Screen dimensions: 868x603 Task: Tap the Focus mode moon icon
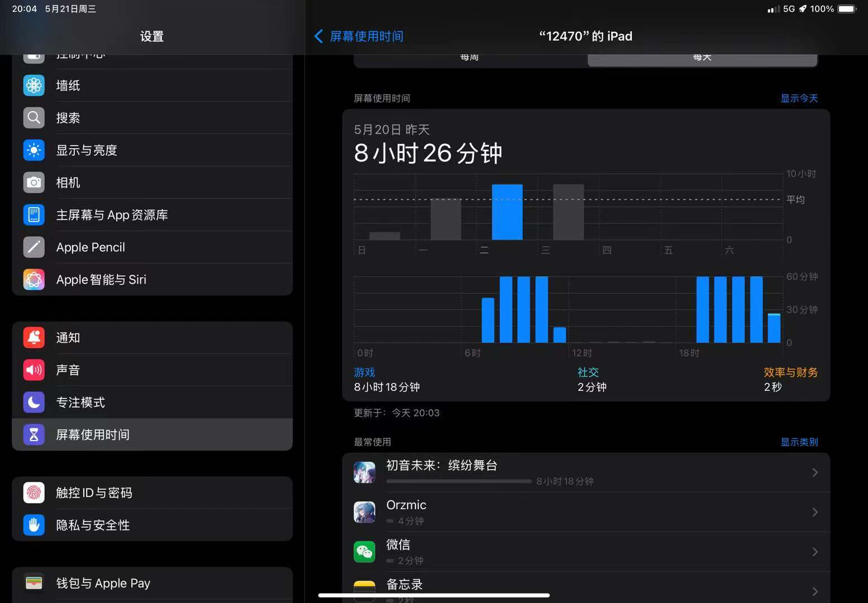point(34,403)
